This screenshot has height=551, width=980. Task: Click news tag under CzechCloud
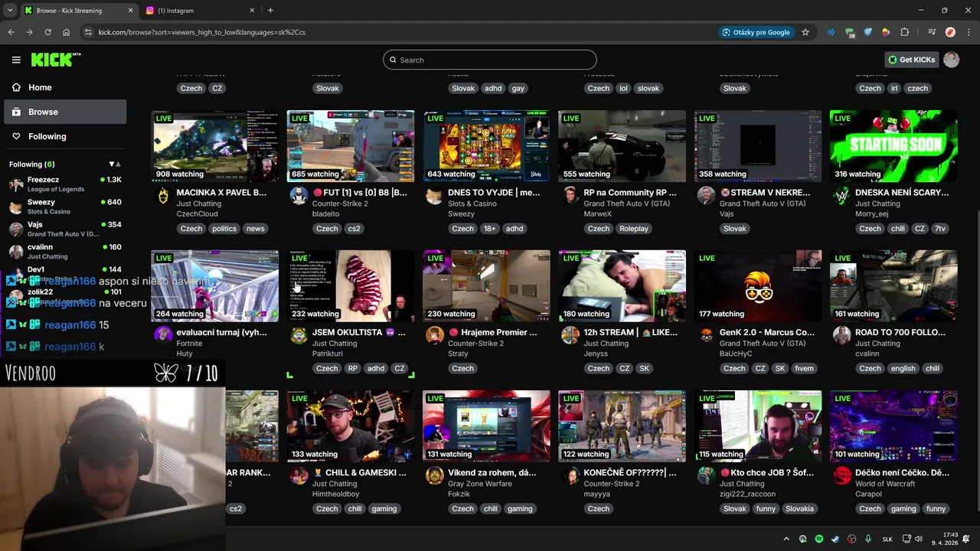(x=256, y=228)
